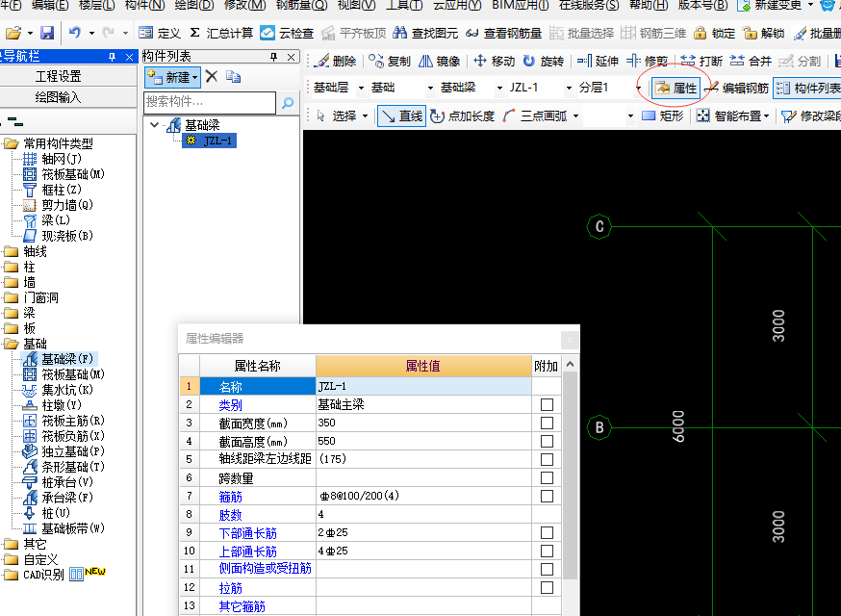Open the 属性 properties button
The image size is (841, 616).
pos(675,88)
